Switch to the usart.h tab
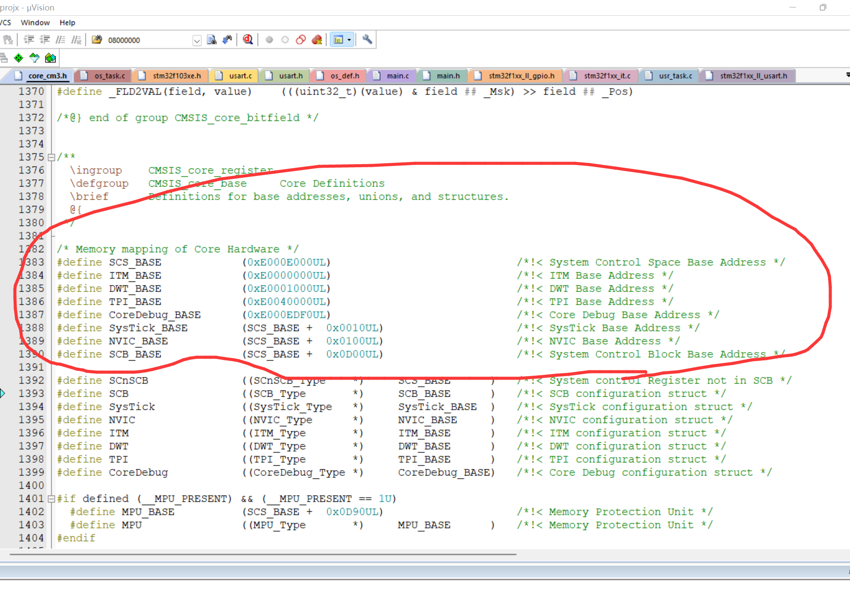This screenshot has width=850, height=616. tap(285, 76)
